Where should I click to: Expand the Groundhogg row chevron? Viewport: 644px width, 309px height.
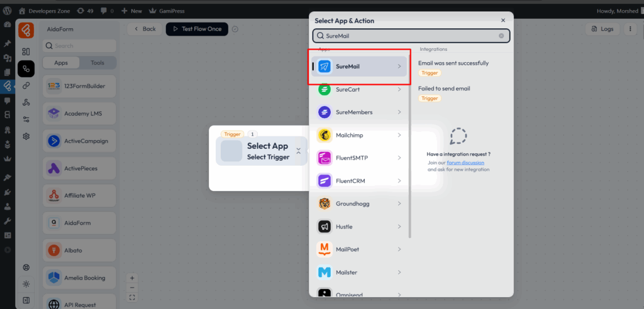[x=399, y=203]
